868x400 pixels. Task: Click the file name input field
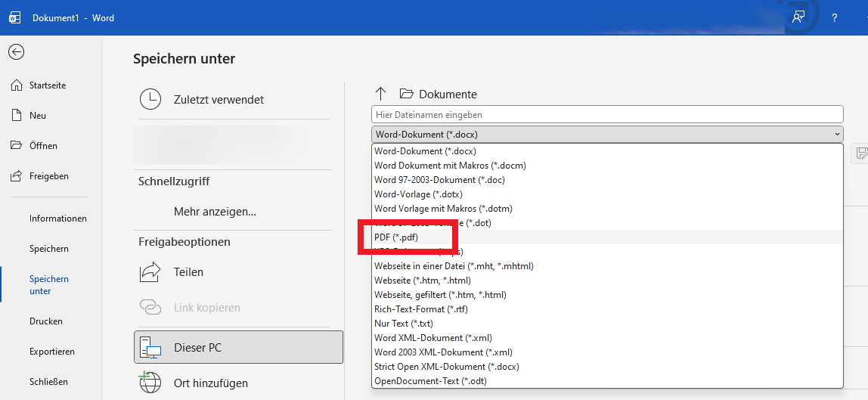pyautogui.click(x=606, y=114)
